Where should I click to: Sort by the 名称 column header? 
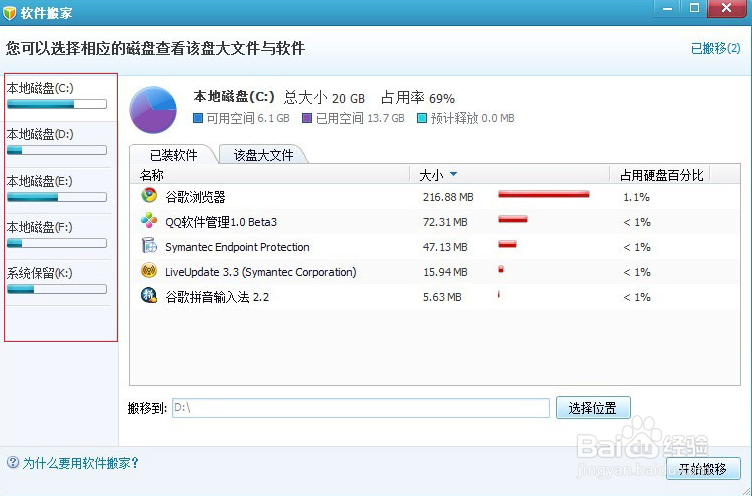pyautogui.click(x=270, y=175)
